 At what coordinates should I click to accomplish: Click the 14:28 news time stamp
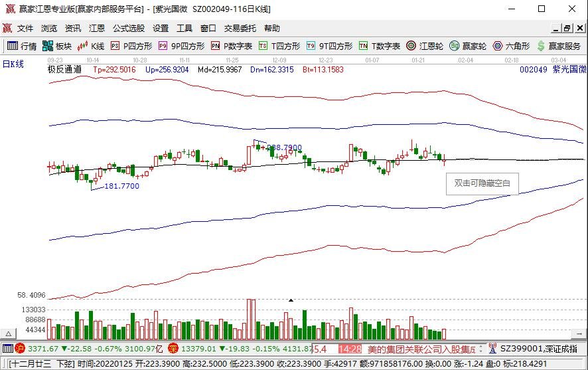350,349
